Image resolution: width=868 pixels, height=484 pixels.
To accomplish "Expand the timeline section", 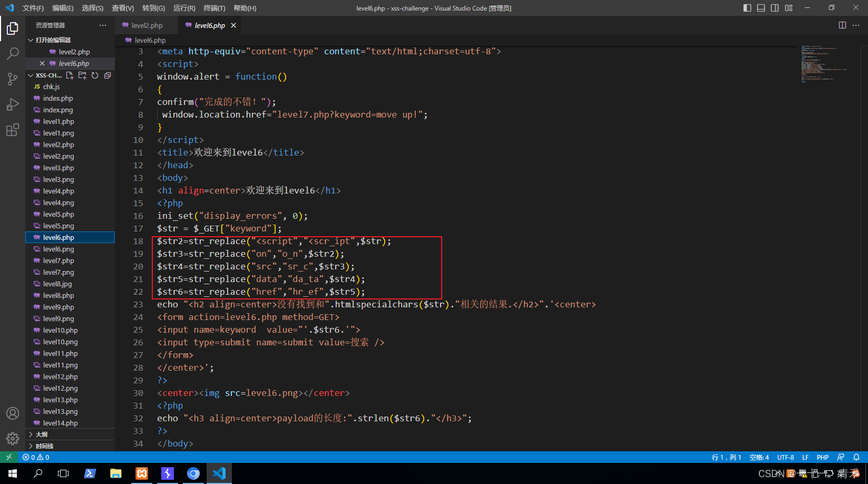I will (70, 446).
